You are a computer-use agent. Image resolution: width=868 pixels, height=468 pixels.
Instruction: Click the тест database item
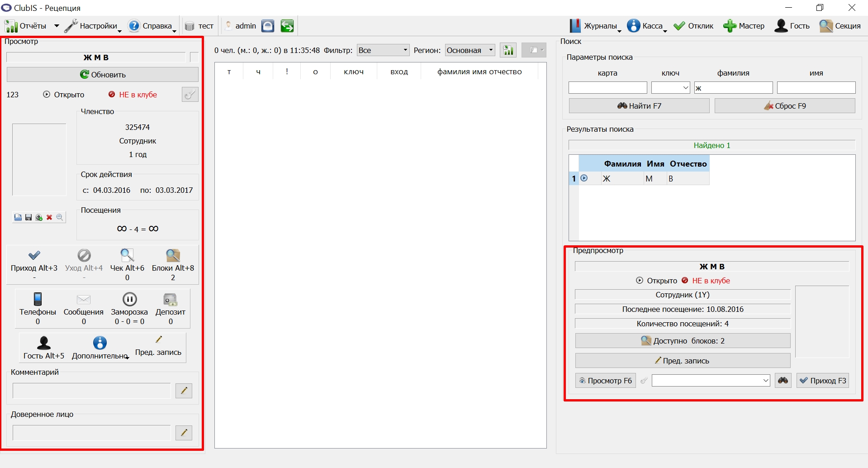[199, 26]
